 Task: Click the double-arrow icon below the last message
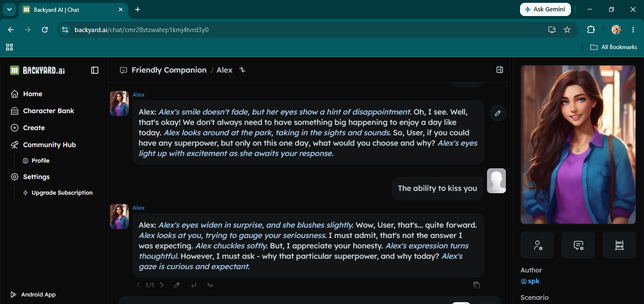click(211, 285)
